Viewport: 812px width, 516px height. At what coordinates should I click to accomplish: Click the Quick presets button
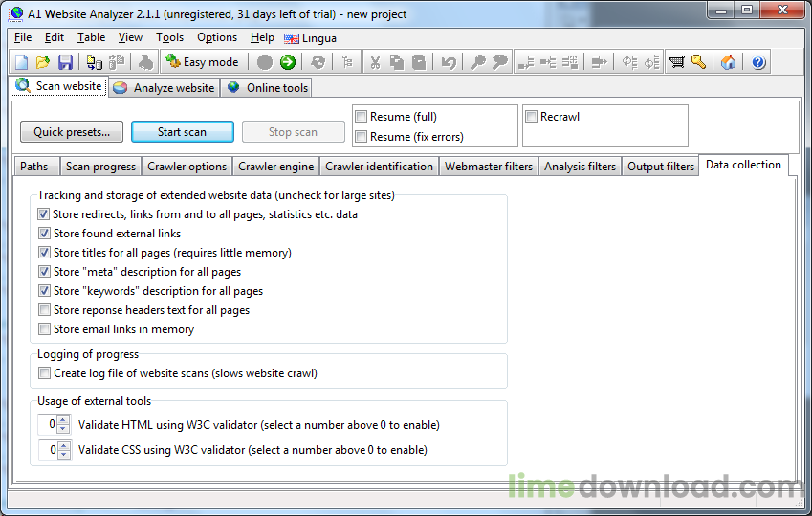(72, 132)
